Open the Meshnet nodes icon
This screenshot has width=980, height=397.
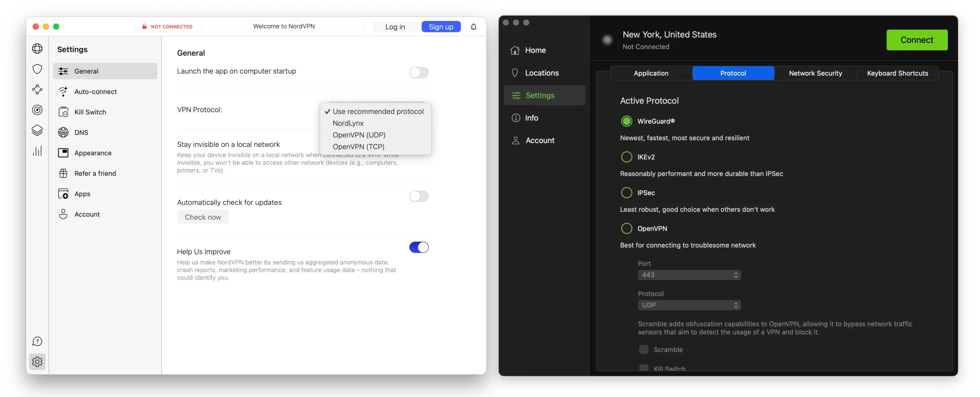tap(37, 89)
